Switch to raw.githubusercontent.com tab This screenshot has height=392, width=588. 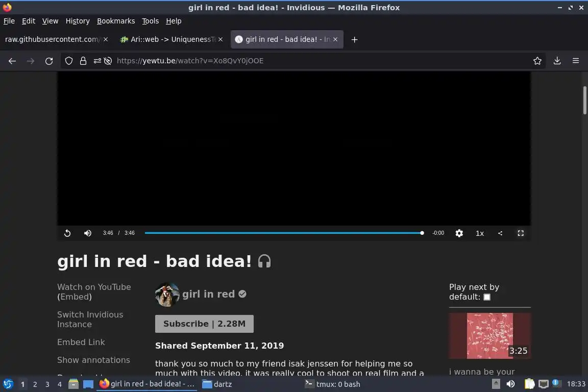(x=52, y=39)
